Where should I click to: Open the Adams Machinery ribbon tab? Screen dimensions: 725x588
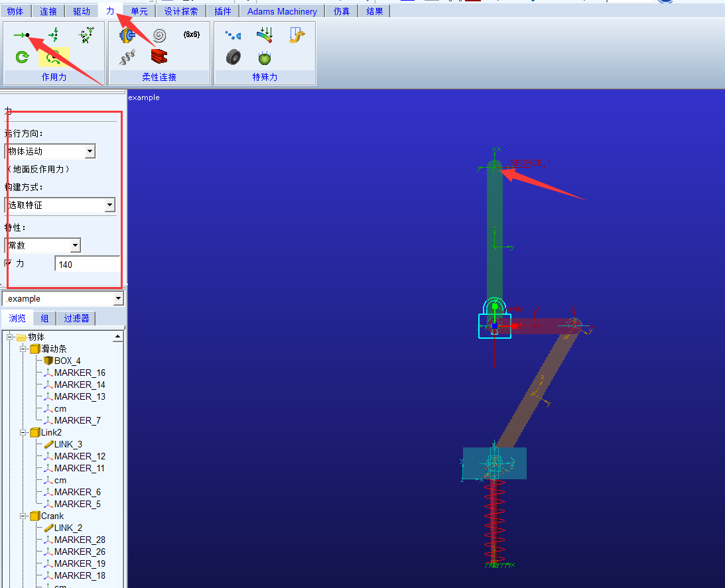(282, 11)
